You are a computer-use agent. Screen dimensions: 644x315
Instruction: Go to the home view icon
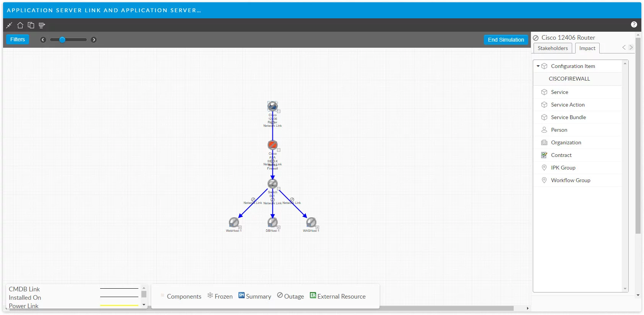20,25
